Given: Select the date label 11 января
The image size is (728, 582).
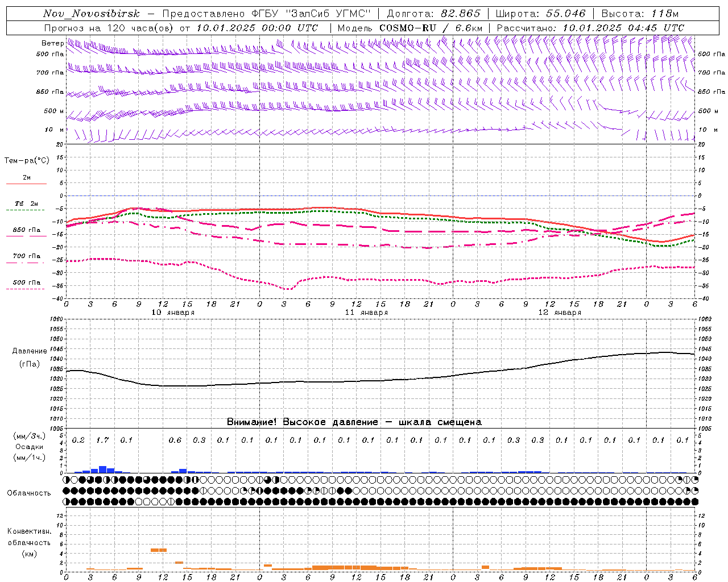Looking at the screenshot, I should click(x=366, y=313).
